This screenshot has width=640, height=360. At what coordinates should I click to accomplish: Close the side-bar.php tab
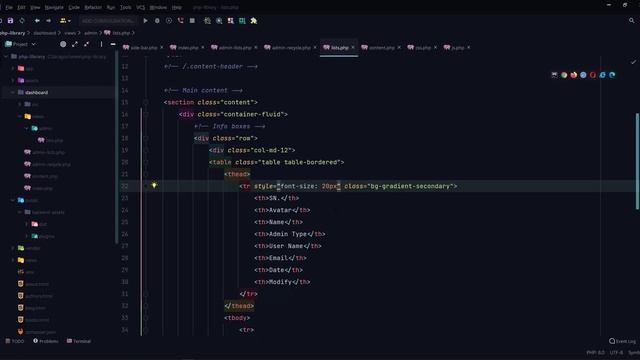[x=162, y=48]
